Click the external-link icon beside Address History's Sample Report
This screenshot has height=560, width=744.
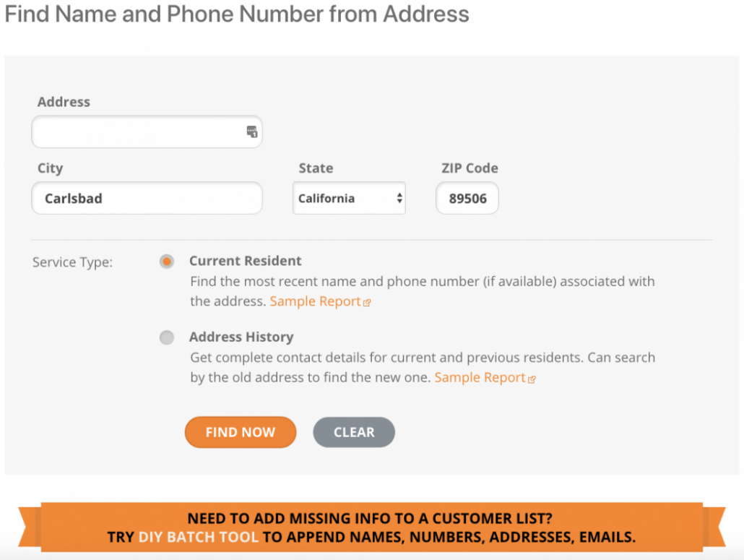[x=532, y=377]
